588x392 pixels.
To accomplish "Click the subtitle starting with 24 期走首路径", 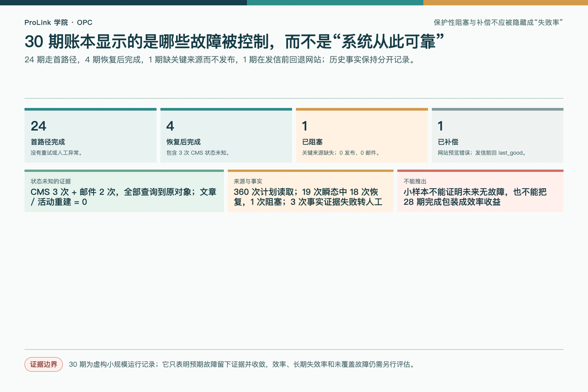I will pos(221,60).
